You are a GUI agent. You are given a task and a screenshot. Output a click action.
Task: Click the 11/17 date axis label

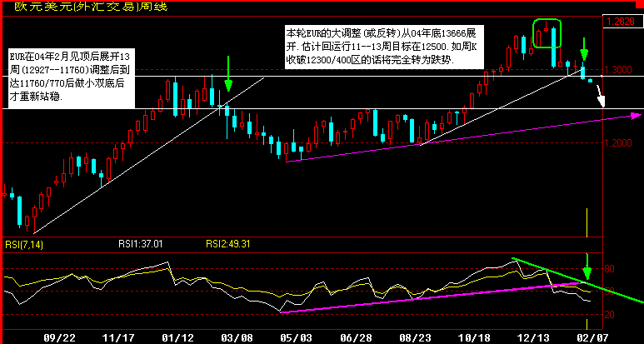117,338
